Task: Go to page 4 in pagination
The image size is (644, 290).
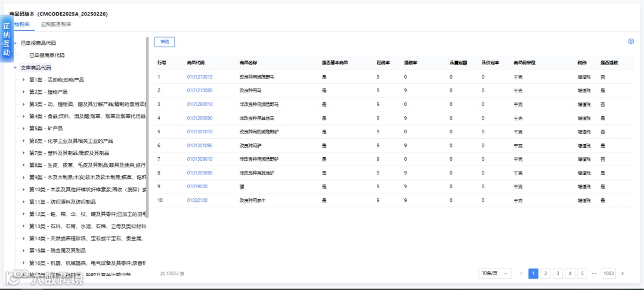Action: [569, 273]
